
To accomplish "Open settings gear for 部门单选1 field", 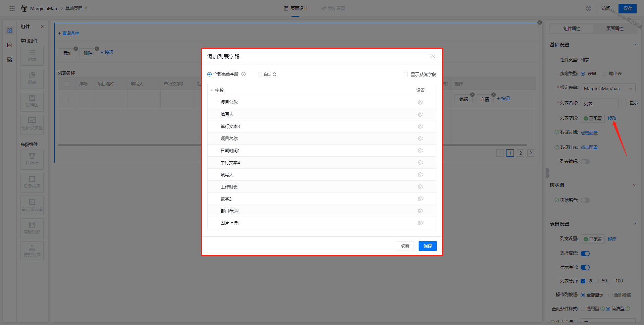I will click(420, 211).
